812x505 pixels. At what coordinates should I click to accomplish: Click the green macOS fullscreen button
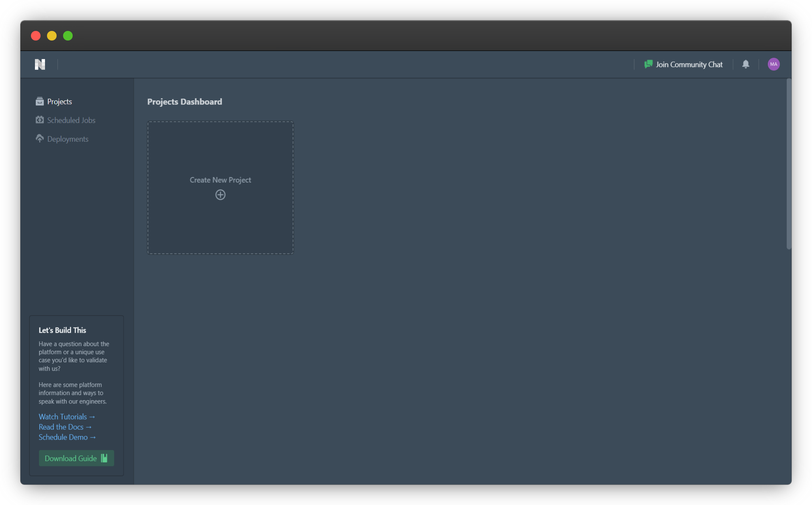68,36
